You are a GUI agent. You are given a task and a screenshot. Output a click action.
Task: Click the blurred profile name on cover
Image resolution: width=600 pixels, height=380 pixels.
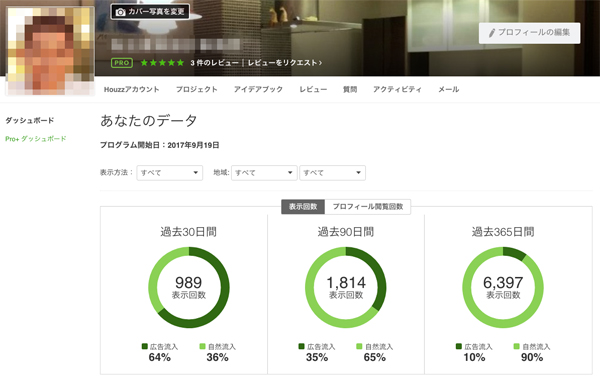[176, 44]
